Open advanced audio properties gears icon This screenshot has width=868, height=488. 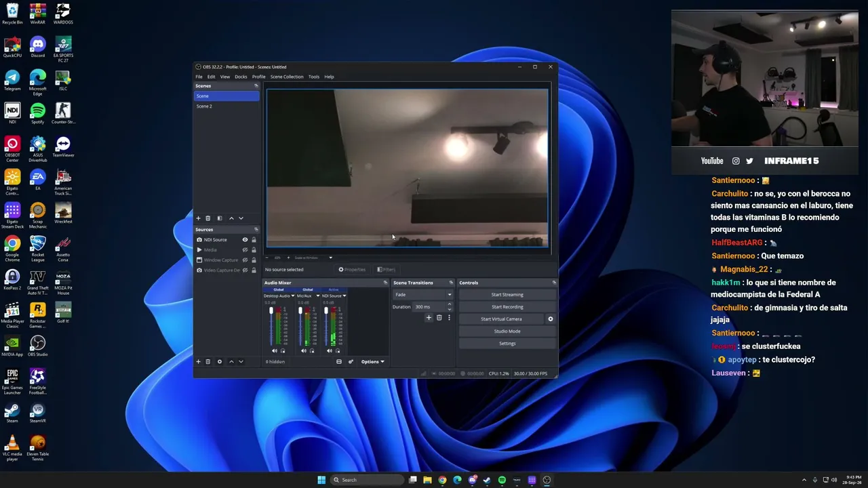point(351,362)
